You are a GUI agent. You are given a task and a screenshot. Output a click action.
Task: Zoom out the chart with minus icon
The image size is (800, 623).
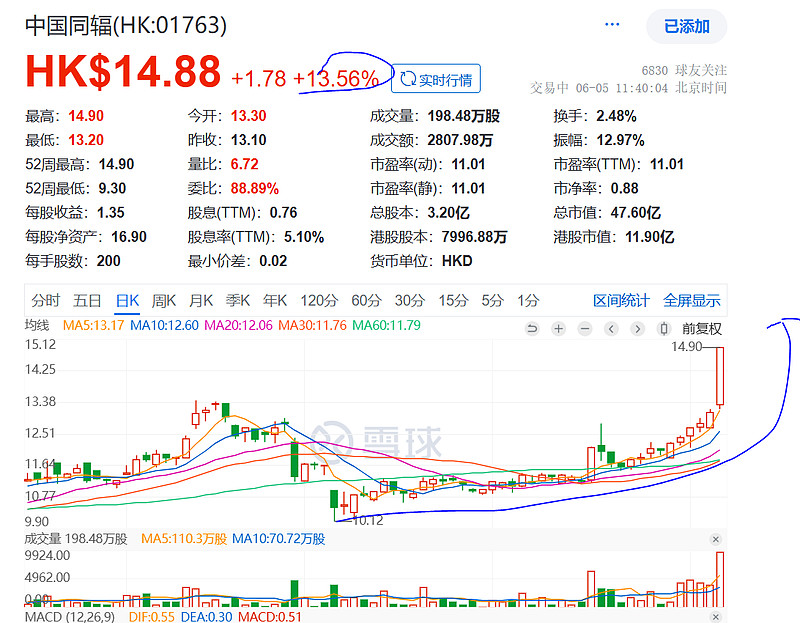[585, 329]
